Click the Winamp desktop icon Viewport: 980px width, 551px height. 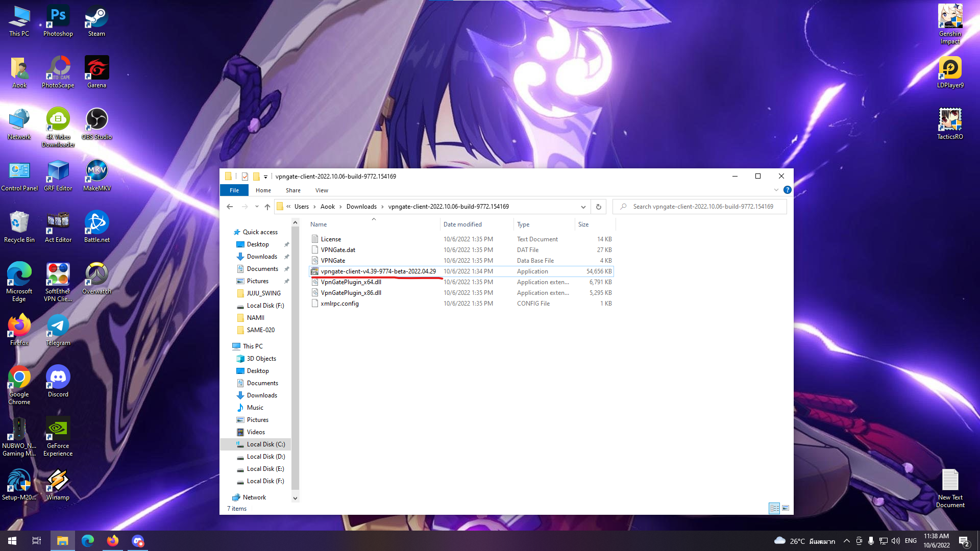58,485
